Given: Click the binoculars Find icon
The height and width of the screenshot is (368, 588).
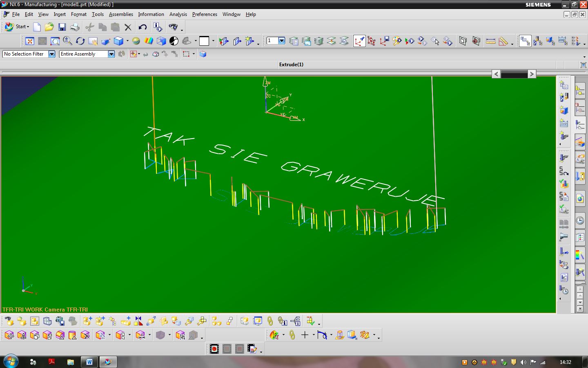Looking at the screenshot, I should (x=173, y=27).
